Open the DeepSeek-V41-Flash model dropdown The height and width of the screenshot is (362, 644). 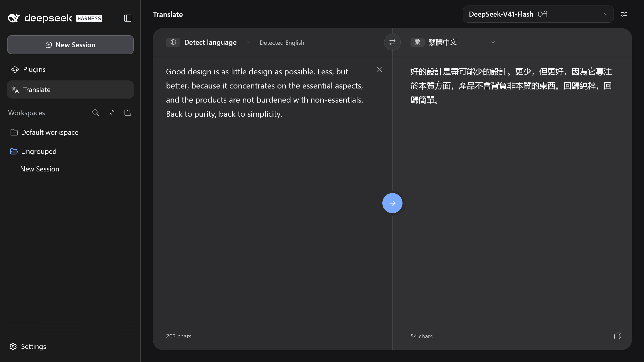[x=538, y=14]
